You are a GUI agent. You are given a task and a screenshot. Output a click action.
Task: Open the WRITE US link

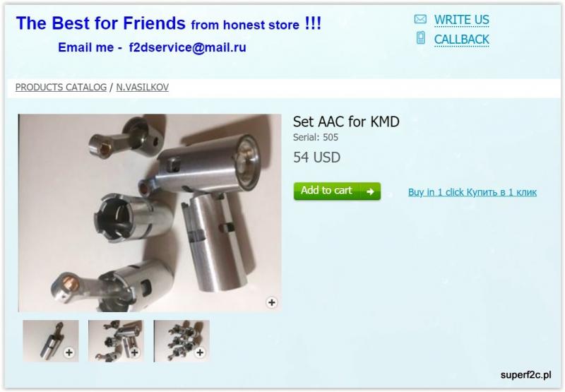(x=462, y=20)
